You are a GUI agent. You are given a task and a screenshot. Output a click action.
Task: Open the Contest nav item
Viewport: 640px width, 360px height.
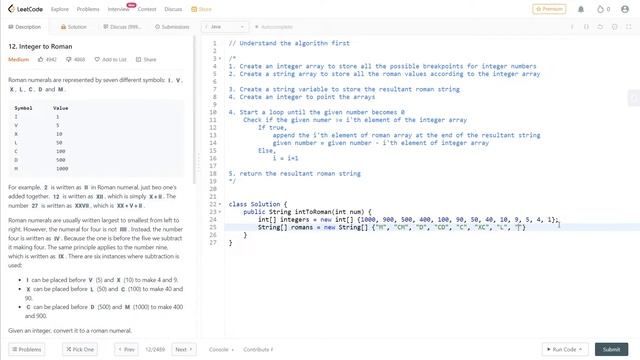[147, 9]
